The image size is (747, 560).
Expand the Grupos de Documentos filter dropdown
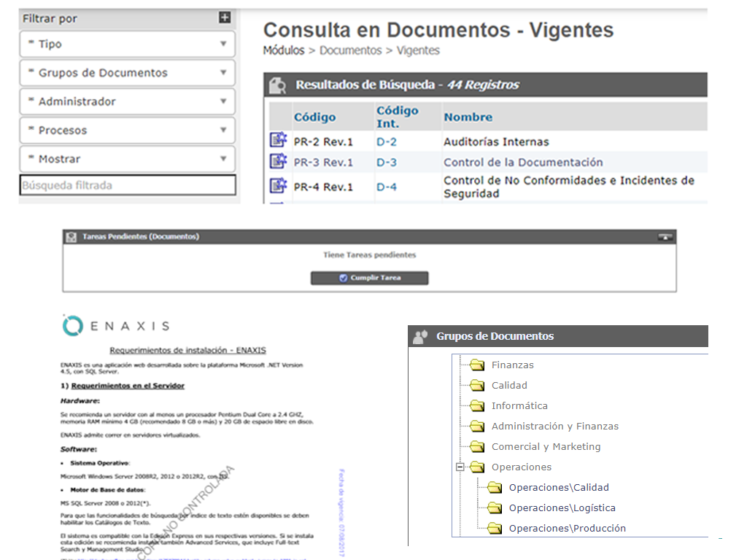[128, 73]
